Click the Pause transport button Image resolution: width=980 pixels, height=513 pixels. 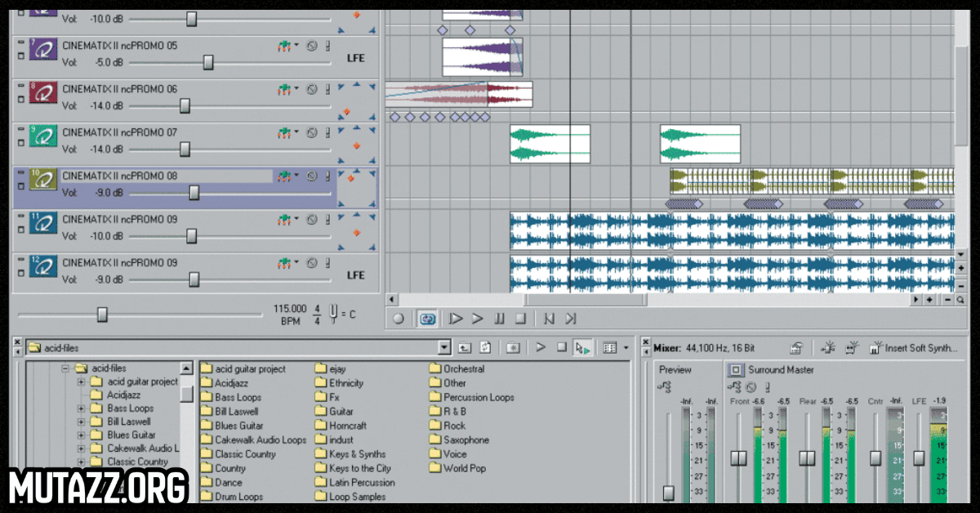499,319
